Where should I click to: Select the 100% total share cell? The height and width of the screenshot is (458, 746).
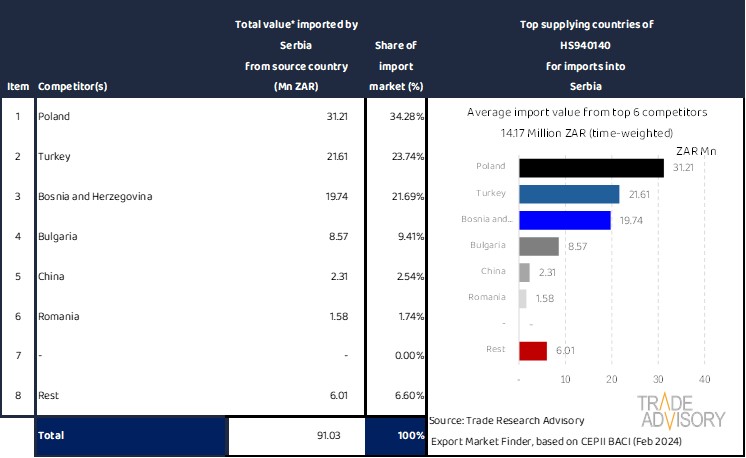point(410,436)
